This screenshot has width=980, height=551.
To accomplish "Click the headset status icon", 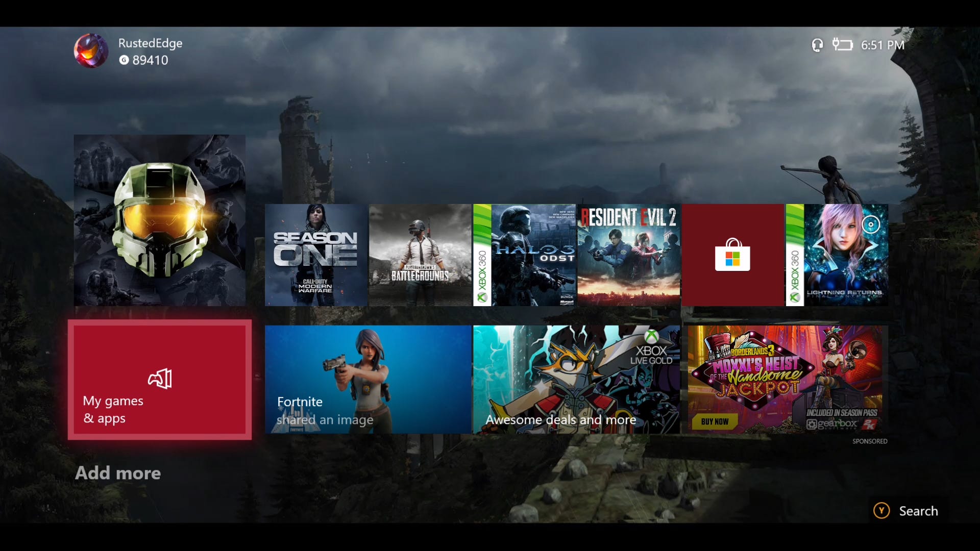I will click(x=817, y=45).
